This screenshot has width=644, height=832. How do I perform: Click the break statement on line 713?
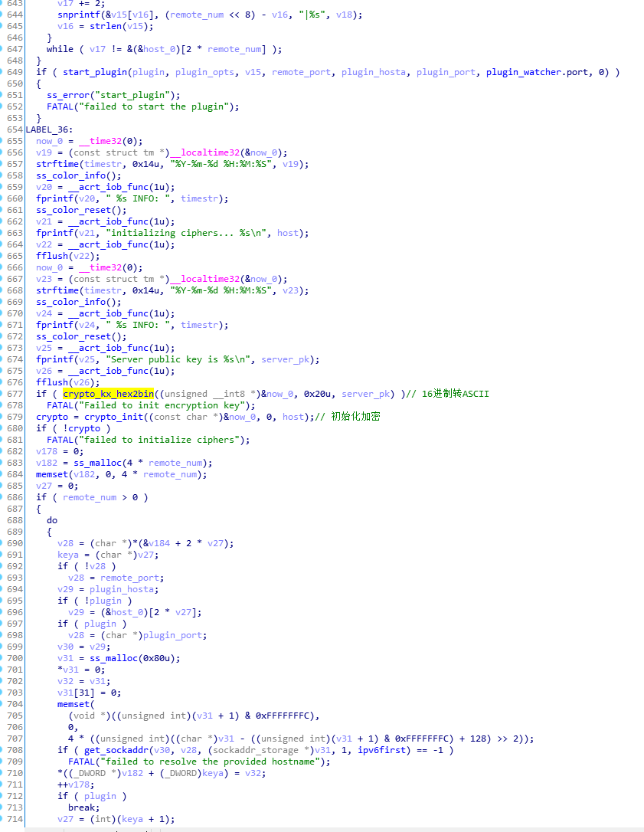tap(82, 807)
